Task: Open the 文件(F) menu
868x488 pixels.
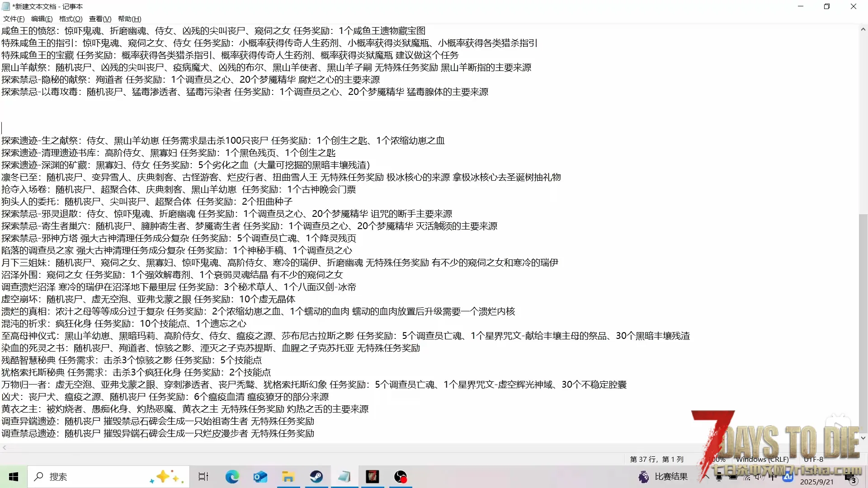Action: 14,19
